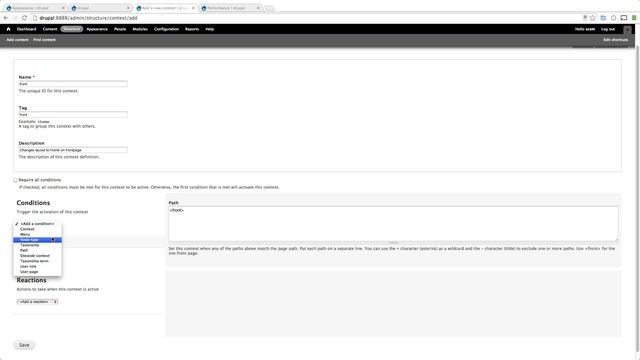Toggle the shortcut bar drawer arrow at top right

[x=627, y=29]
